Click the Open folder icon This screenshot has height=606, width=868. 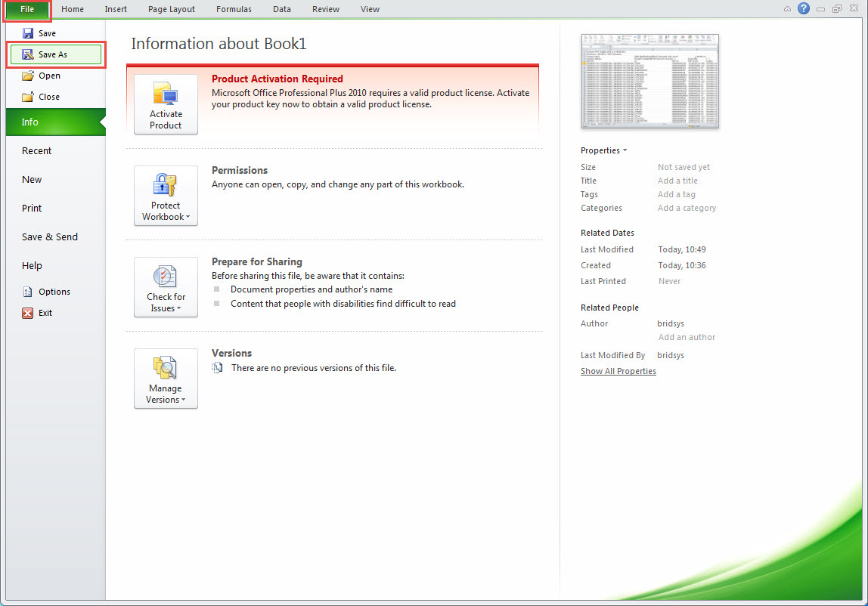click(x=28, y=76)
